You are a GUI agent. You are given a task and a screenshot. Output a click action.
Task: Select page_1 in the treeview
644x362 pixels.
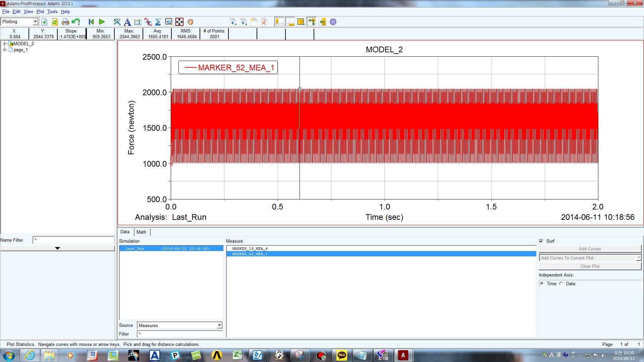(x=21, y=50)
